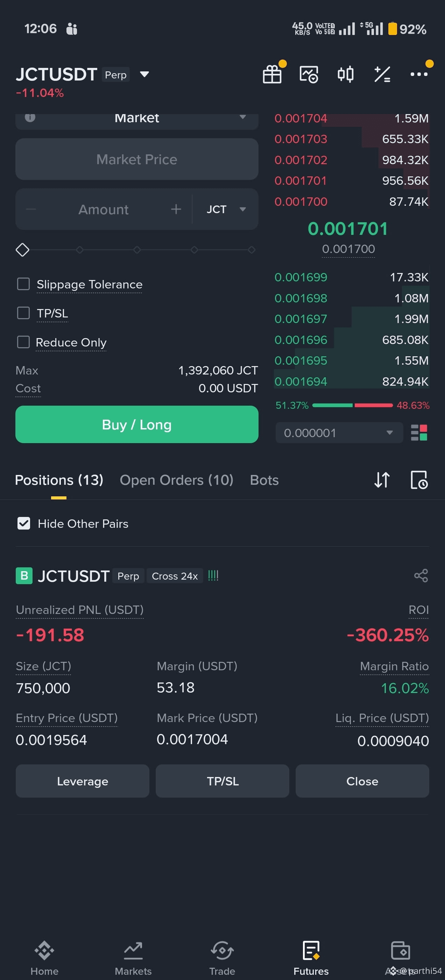Open the gift rewards icon
Viewport: 445px width, 980px height.
(x=272, y=74)
